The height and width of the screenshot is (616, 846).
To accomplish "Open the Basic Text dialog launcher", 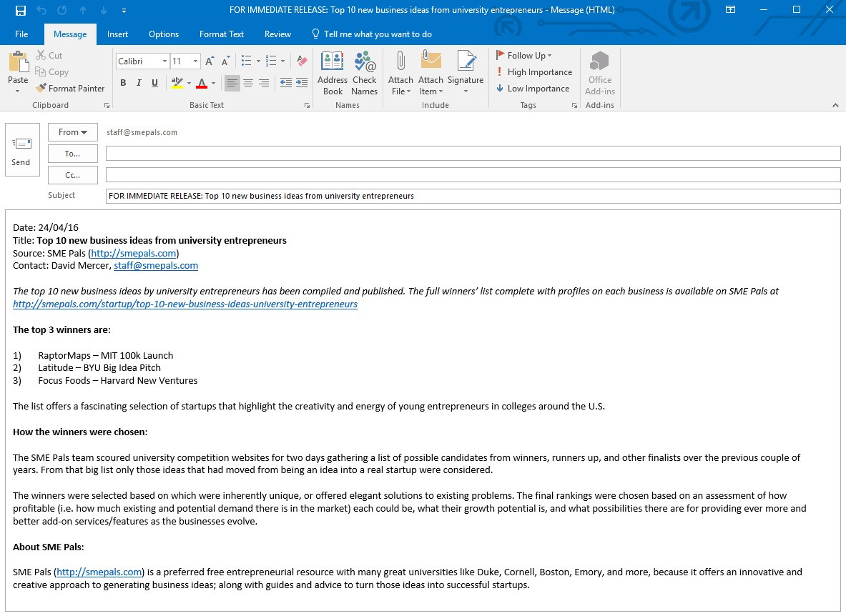I will (307, 106).
